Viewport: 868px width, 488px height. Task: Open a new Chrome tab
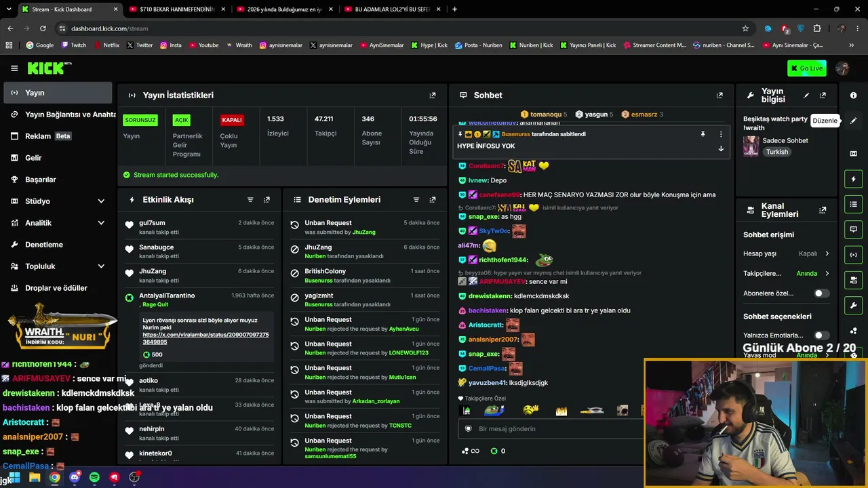(454, 9)
